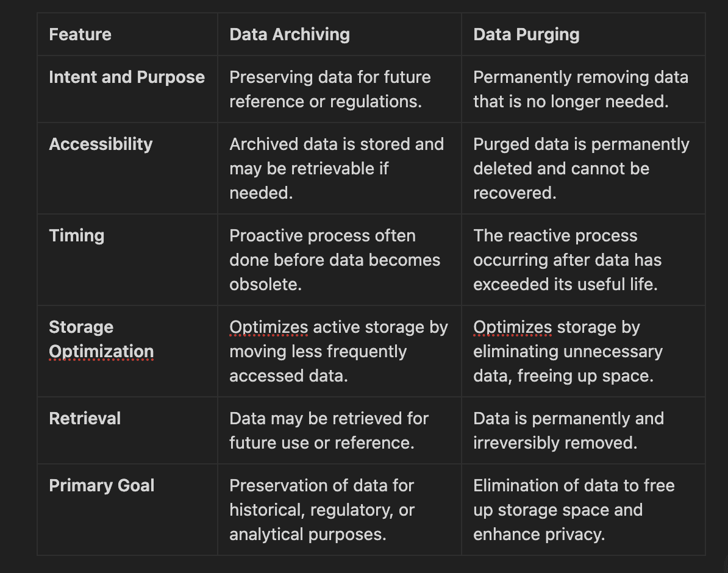The image size is (728, 573).
Task: Click underlined "Optimizes" in the Data Archiving column
Action: coord(268,327)
